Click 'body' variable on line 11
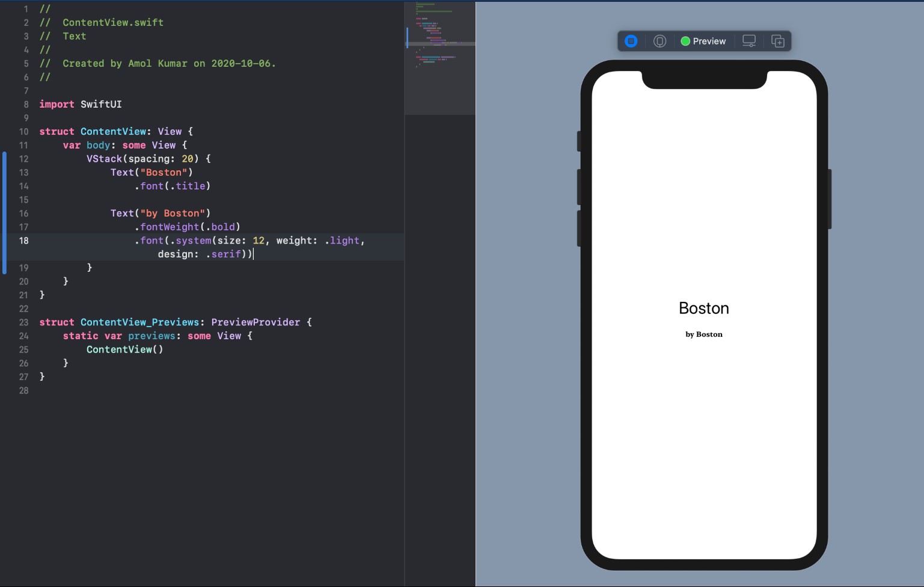Viewport: 924px width, 587px height. coord(98,145)
